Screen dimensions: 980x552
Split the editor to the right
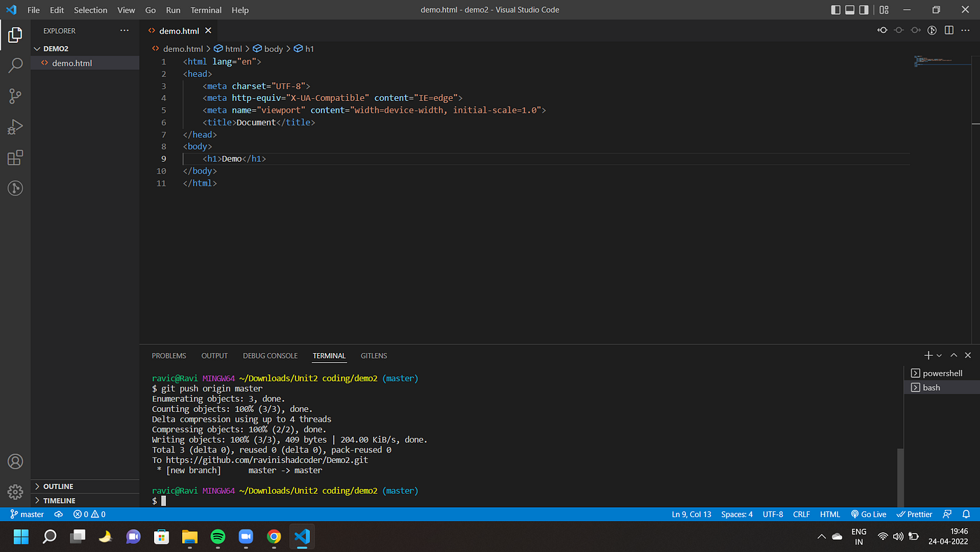point(949,30)
